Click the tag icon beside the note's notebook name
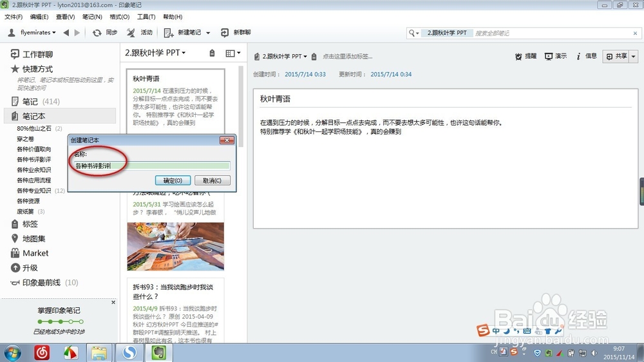The width and height of the screenshot is (644, 362). (314, 56)
